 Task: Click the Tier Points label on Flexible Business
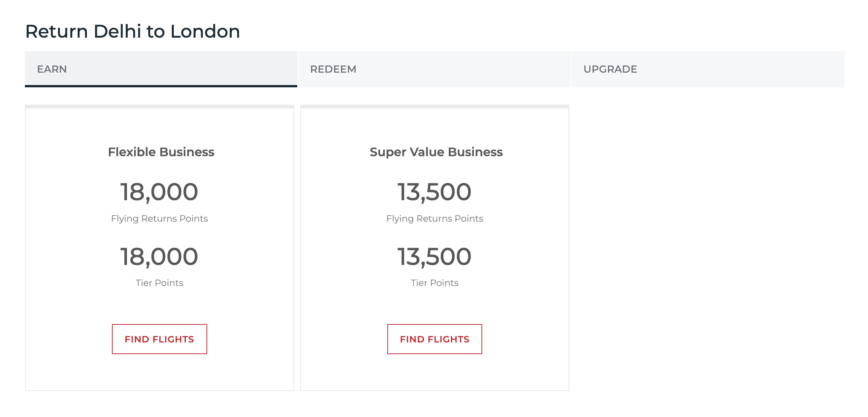pyautogui.click(x=159, y=283)
